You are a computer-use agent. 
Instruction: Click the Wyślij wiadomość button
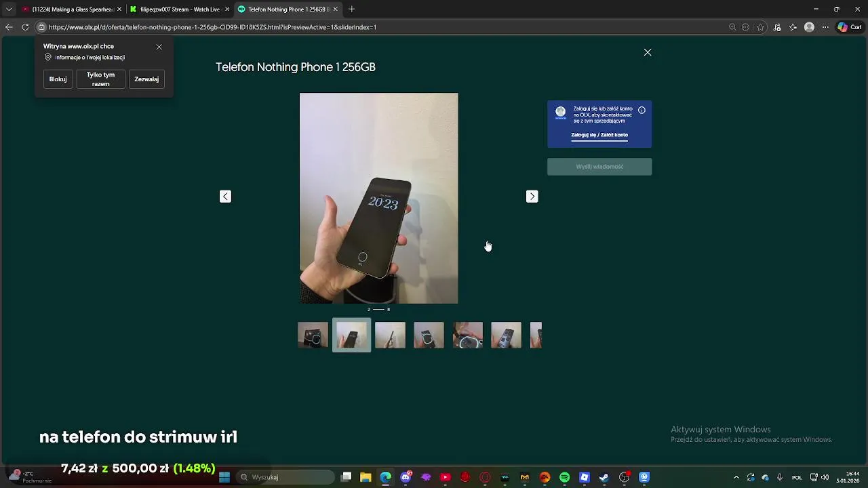599,167
